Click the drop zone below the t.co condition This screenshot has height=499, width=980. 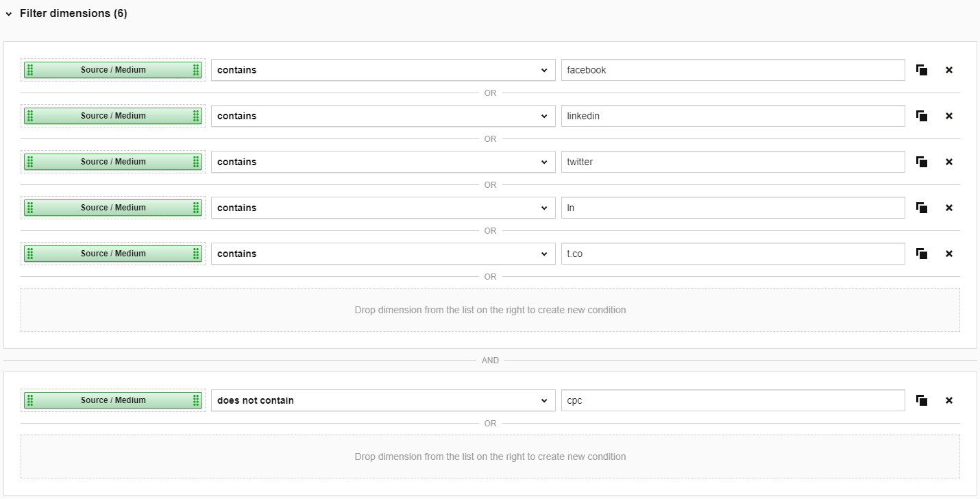490,310
